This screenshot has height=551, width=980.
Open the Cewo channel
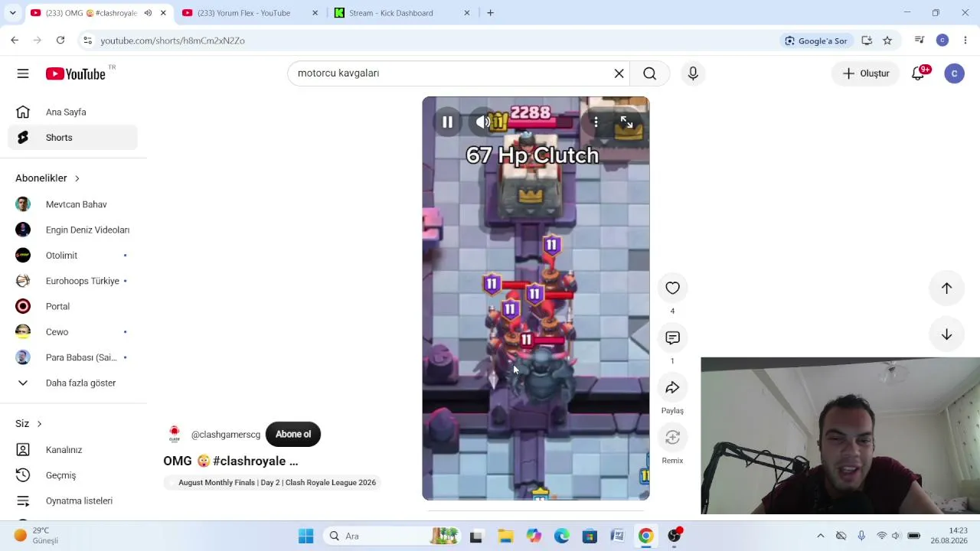pos(73,332)
